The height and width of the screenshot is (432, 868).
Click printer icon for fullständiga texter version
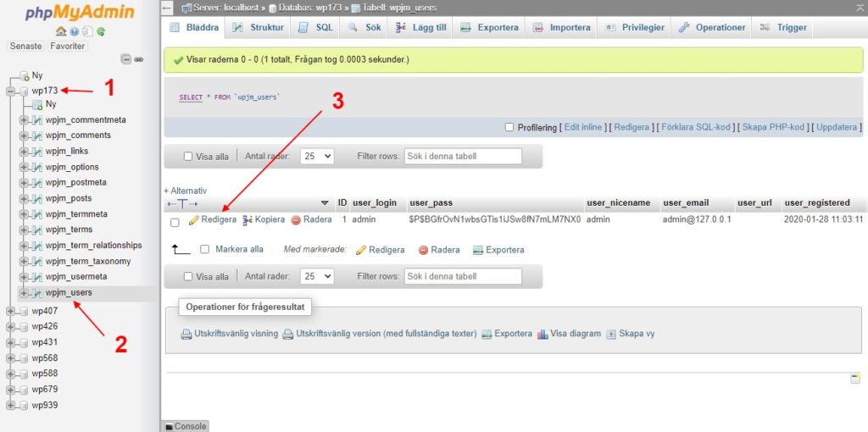(288, 334)
